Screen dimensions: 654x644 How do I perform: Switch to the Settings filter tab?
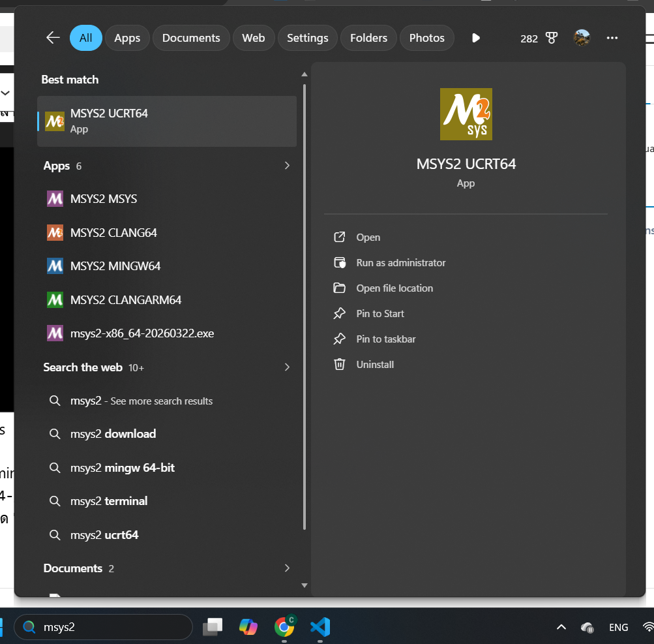[x=307, y=38]
